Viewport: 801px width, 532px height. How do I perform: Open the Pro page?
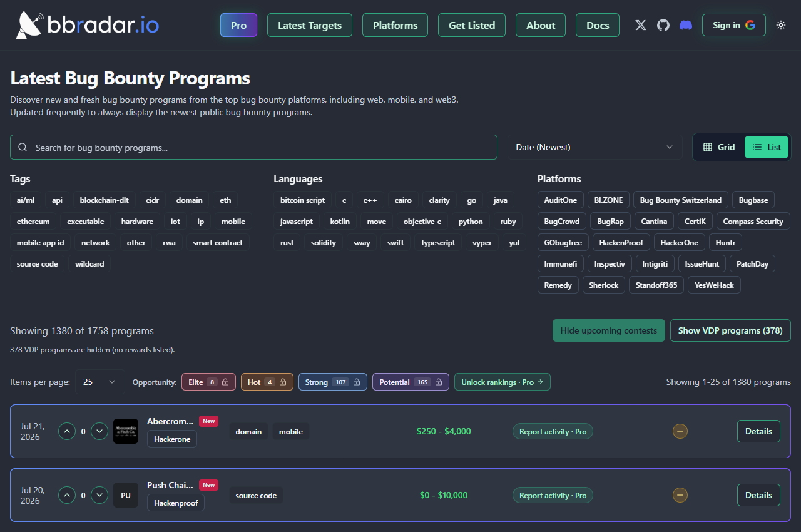(238, 25)
